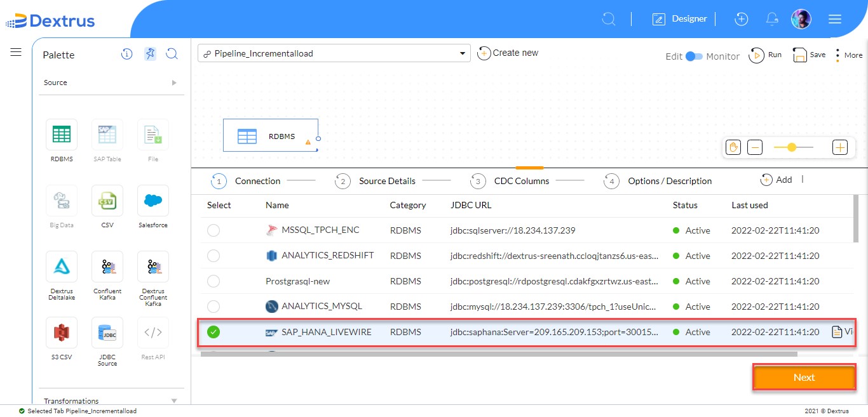Click the jdbc:sqlserver://18.234.137.239 URL cell
Image resolution: width=868 pixels, height=417 pixels.
click(513, 230)
